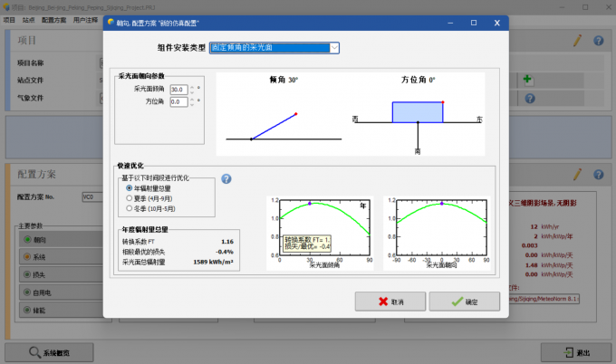Click the 方位角 0° heading above the azimuth diagram
Screen dimensions: 616x364
pyautogui.click(x=418, y=80)
